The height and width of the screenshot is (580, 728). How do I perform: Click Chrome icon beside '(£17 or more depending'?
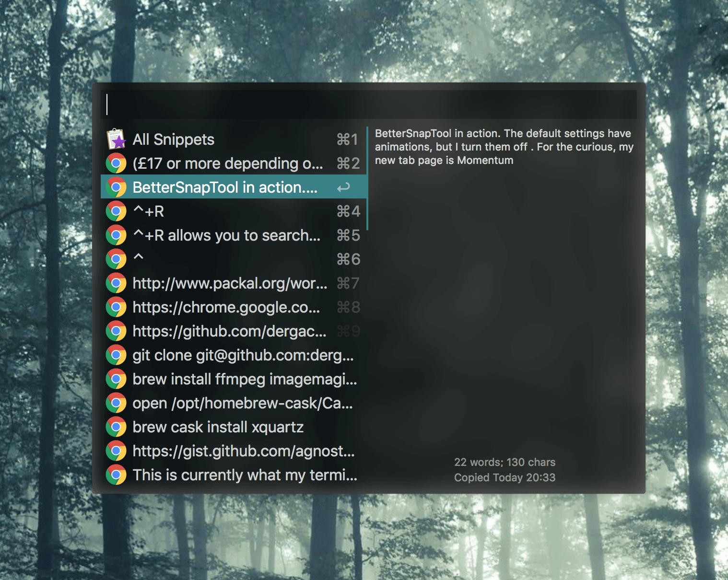click(116, 163)
